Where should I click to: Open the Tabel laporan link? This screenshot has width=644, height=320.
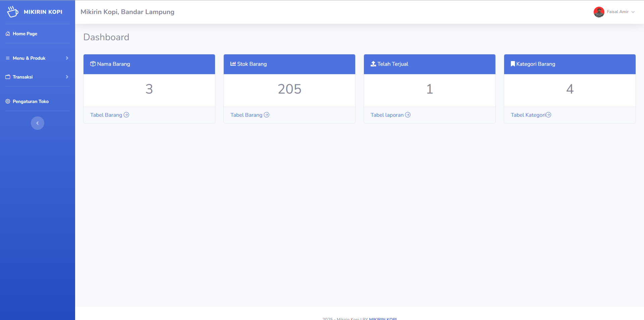(x=387, y=115)
